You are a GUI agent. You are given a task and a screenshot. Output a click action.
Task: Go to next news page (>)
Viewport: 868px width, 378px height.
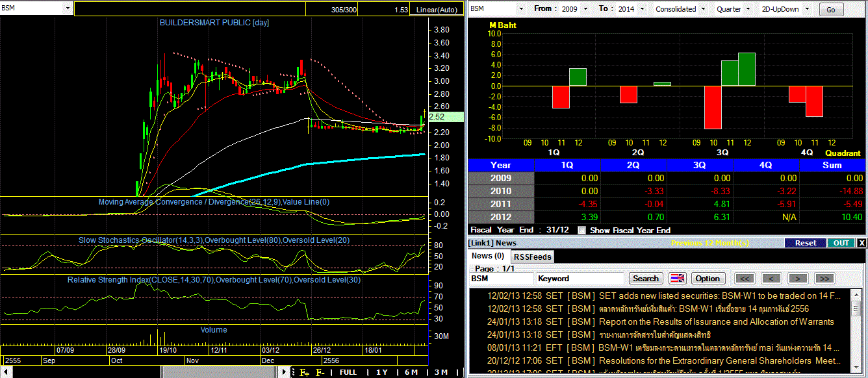click(x=797, y=279)
